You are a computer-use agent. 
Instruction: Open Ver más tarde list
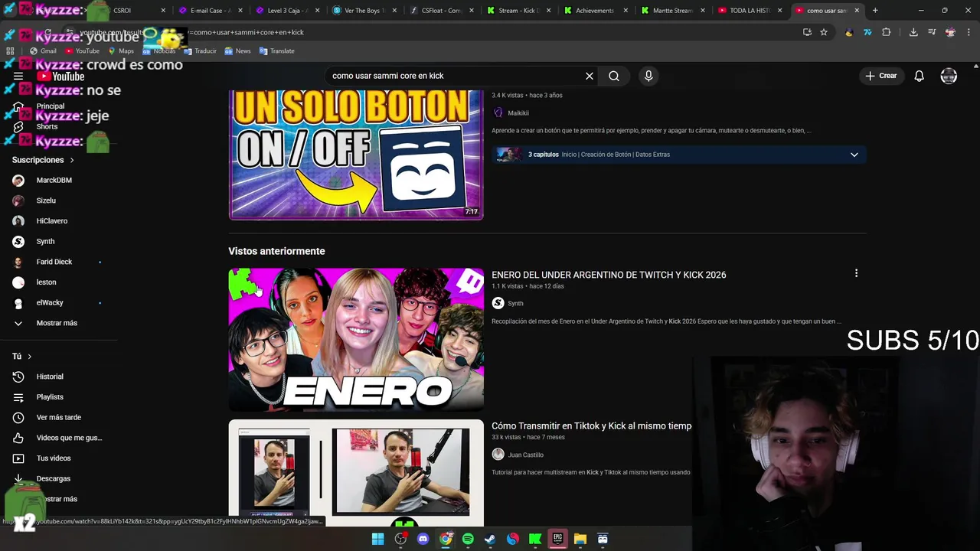coord(58,417)
